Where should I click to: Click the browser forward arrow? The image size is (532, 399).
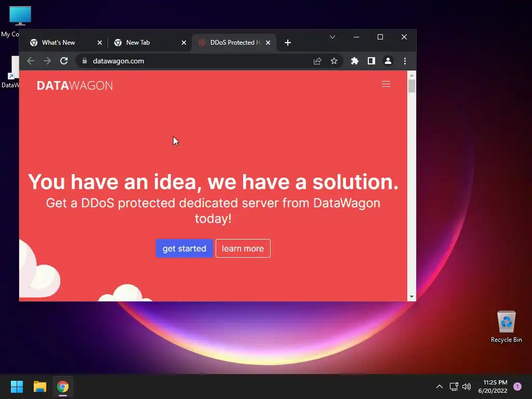click(47, 61)
